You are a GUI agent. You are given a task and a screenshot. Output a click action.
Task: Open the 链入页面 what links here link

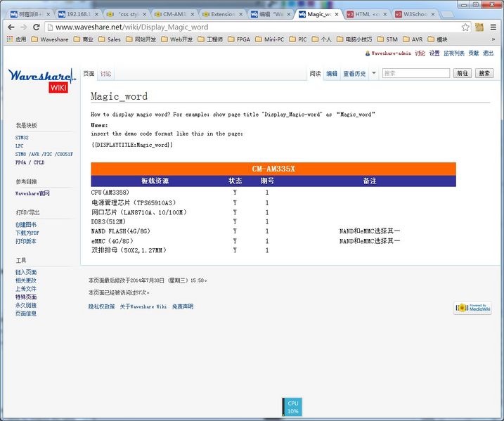[x=26, y=272]
